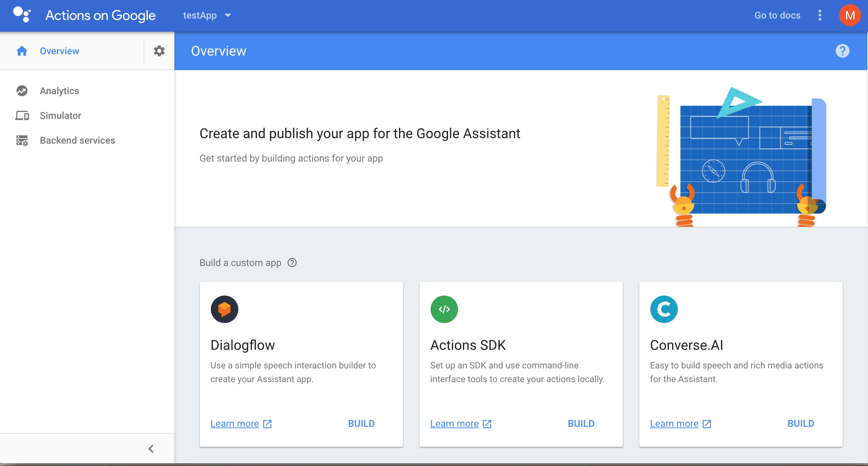Click the Overview home icon
Viewport: 868px width, 466px height.
[x=22, y=51]
